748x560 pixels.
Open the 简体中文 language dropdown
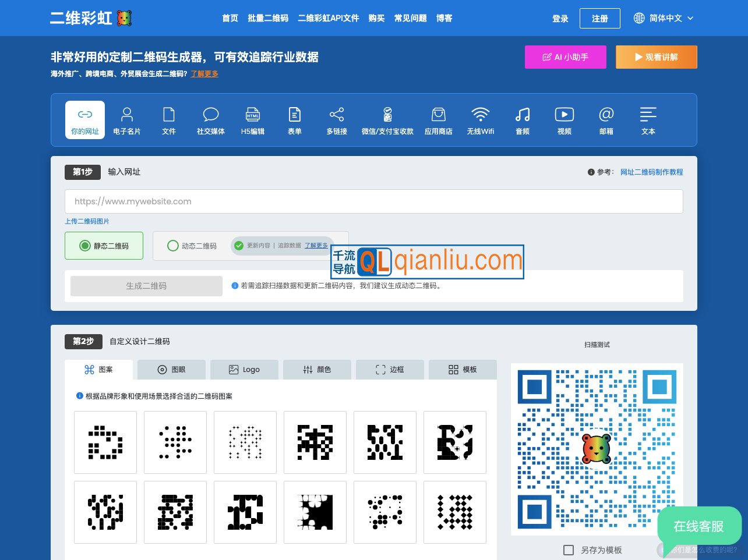tap(664, 18)
